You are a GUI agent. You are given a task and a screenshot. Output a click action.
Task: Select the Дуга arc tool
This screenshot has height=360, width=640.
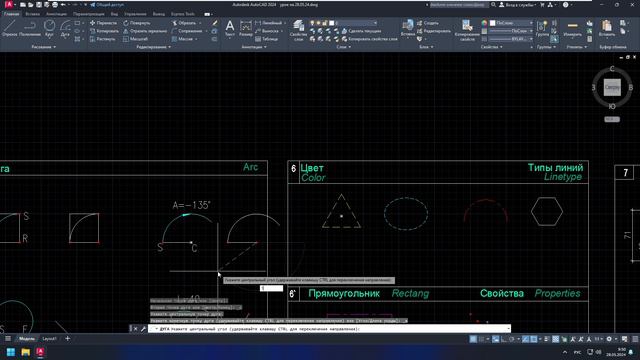point(65,29)
